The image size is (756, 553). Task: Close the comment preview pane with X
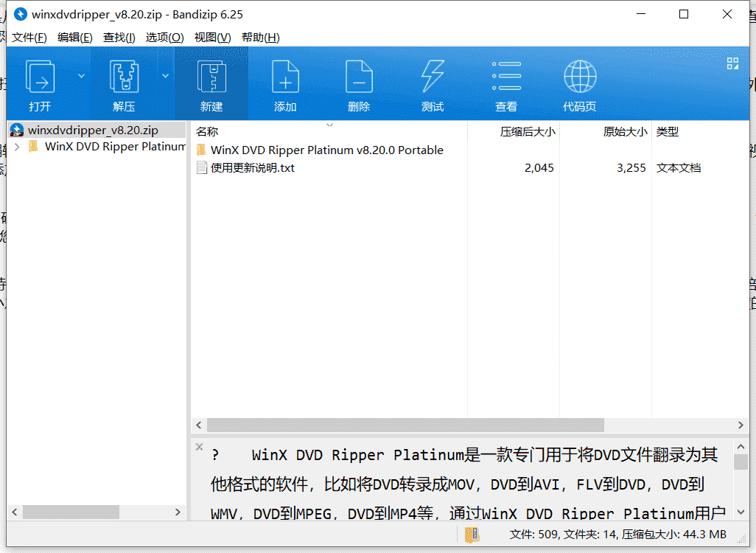pos(199,447)
